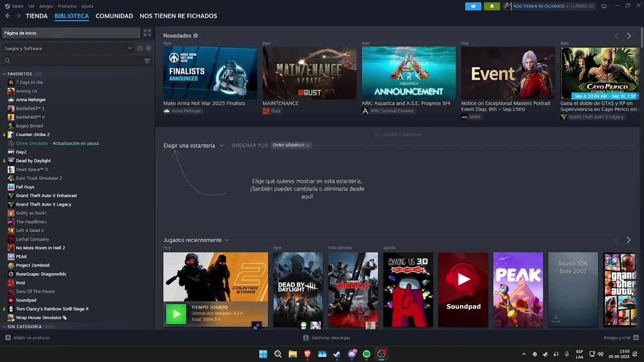Image resolution: width=644 pixels, height=362 pixels.
Task: Select 7 Days to Die entry
Action: [29, 82]
